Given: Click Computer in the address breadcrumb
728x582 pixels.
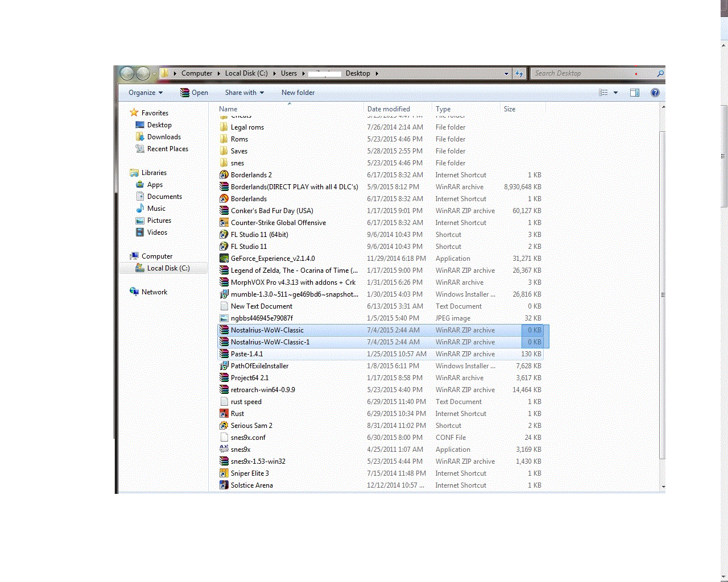Looking at the screenshot, I should pyautogui.click(x=197, y=73).
